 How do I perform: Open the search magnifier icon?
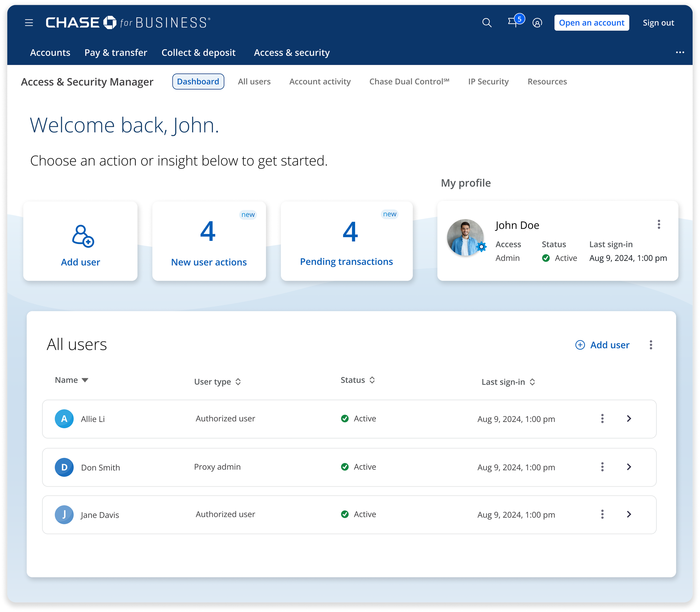487,23
